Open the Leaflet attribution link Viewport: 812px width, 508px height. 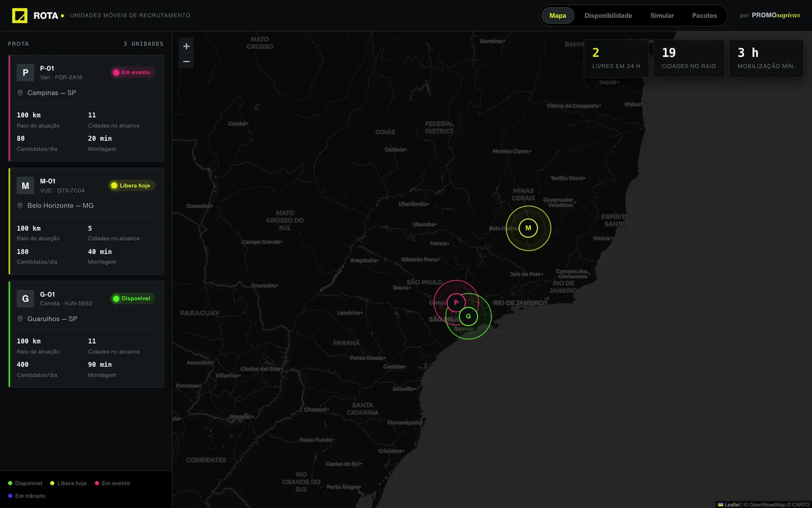(729, 504)
